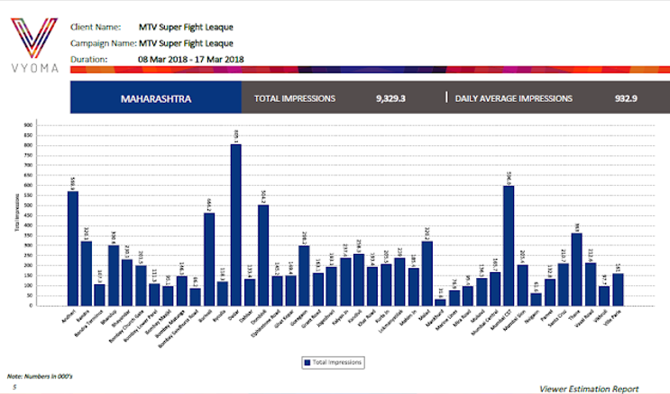The image size is (670, 394).
Task: Click the DAILY AVERAGE IMPRESSIONS header label
Action: [x=514, y=99]
